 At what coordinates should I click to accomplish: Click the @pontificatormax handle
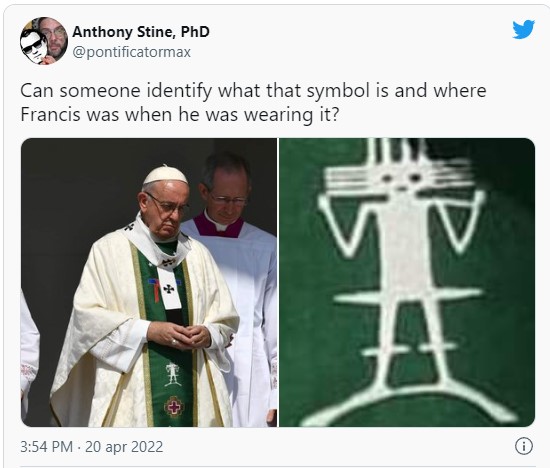(x=132, y=52)
